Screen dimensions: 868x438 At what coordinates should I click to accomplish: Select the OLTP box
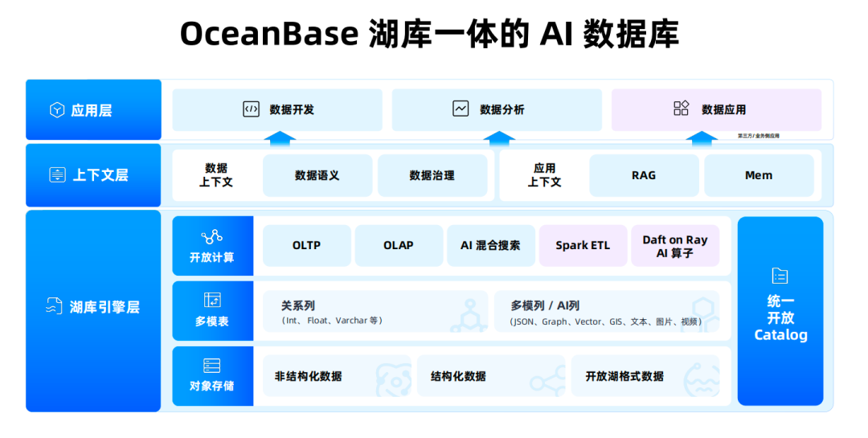coord(307,245)
